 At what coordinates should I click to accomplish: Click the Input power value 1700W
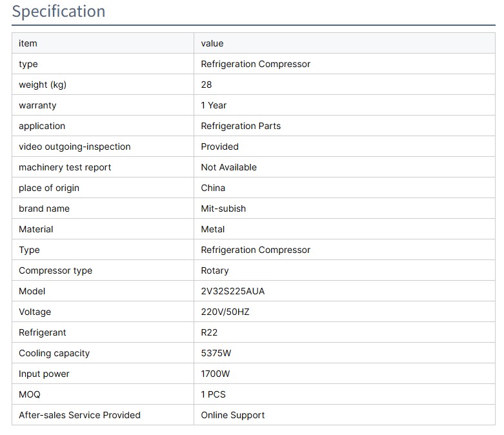point(216,374)
